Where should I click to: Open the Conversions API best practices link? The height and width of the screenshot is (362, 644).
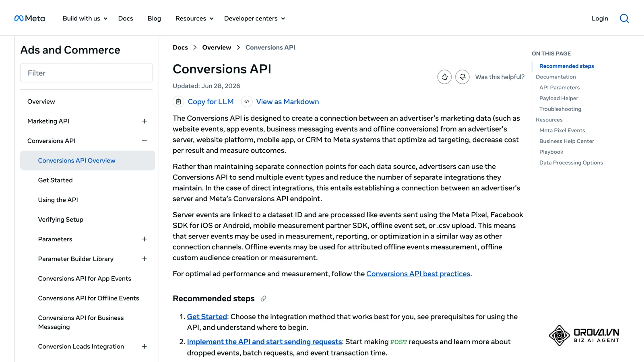[418, 274]
